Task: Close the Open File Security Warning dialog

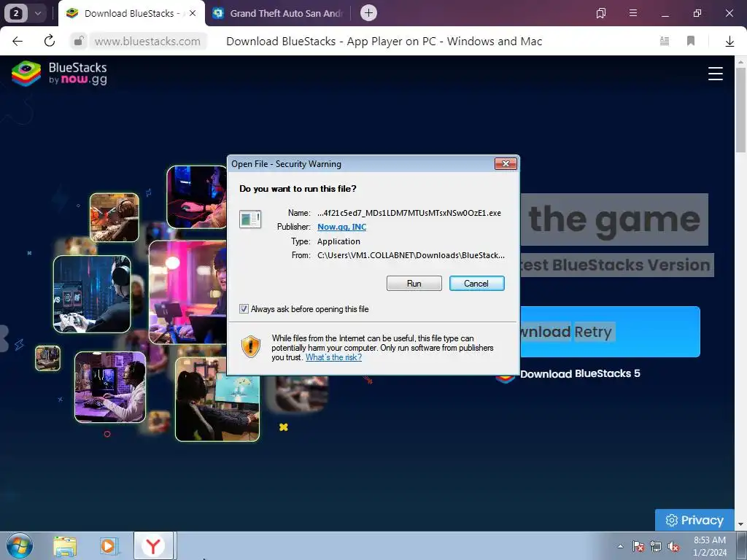Action: 506,164
